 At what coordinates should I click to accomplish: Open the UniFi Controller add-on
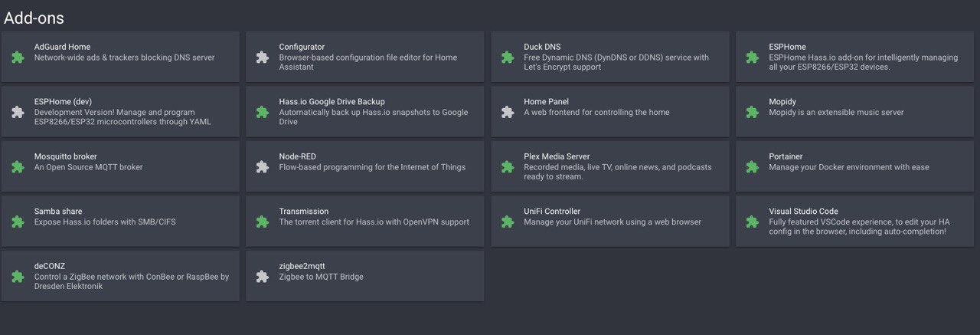coord(610,222)
